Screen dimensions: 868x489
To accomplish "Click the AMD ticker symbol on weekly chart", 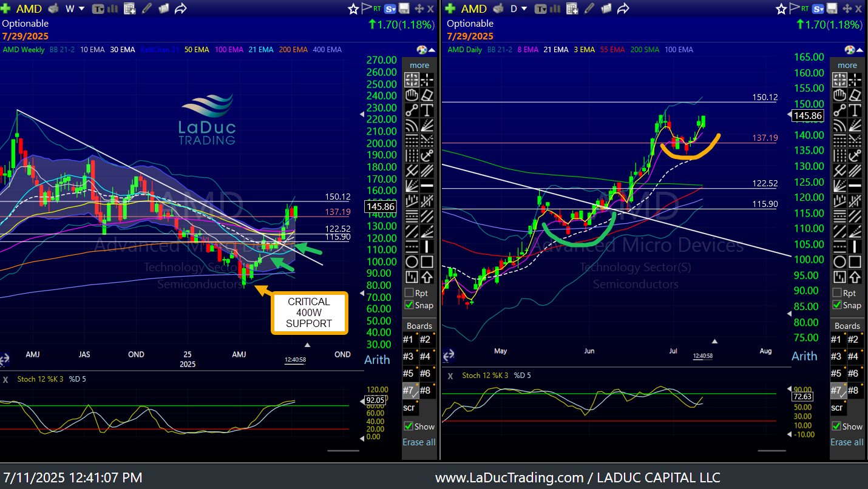I will pos(29,8).
